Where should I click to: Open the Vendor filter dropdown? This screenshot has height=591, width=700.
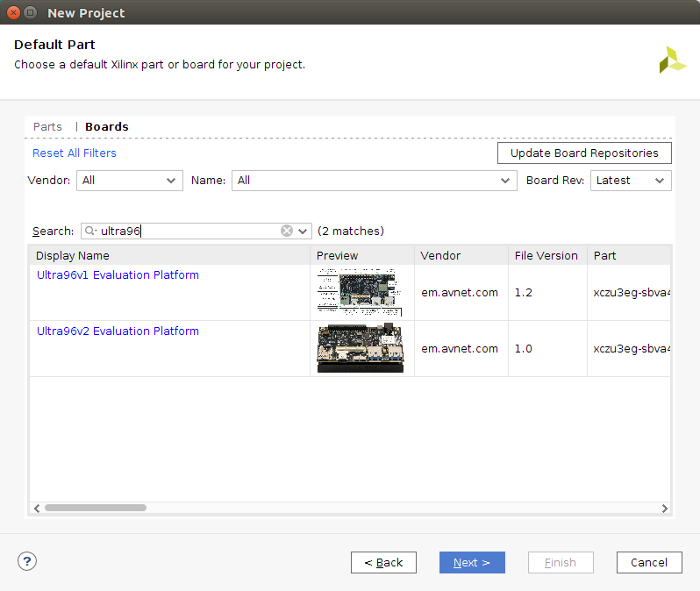click(x=131, y=180)
